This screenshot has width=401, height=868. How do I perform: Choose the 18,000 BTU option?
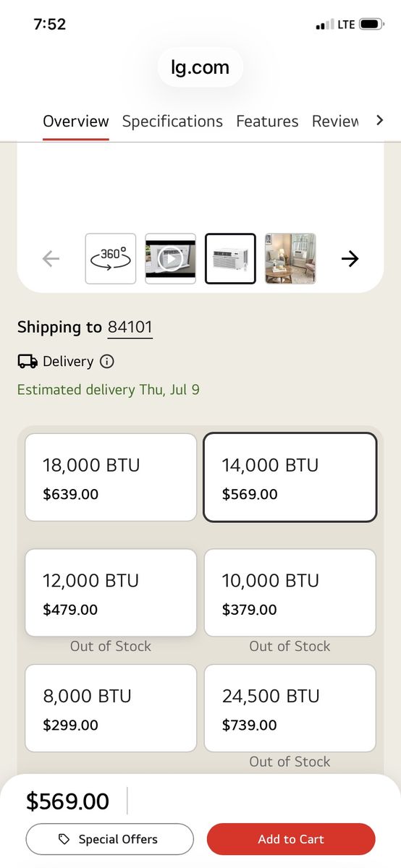(x=111, y=477)
